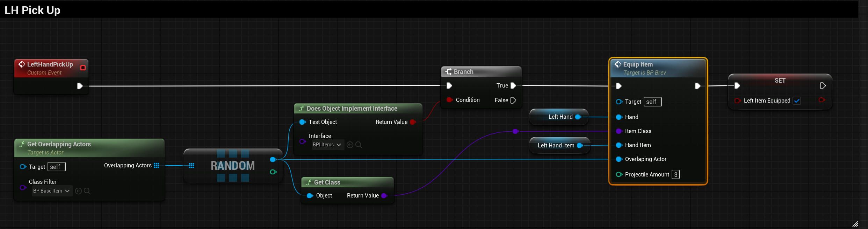
Task: Click the reroute node on purple wire
Action: coord(515,131)
